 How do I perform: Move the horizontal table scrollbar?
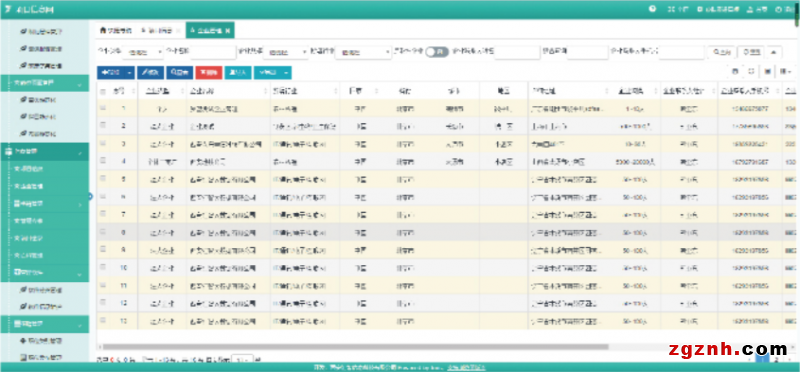(x=356, y=346)
